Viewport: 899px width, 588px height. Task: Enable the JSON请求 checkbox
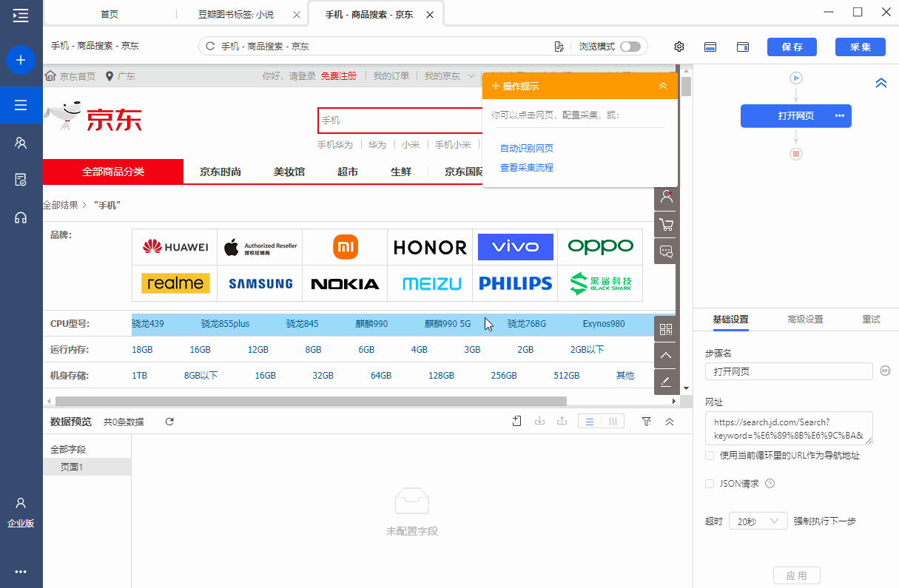tap(710, 484)
